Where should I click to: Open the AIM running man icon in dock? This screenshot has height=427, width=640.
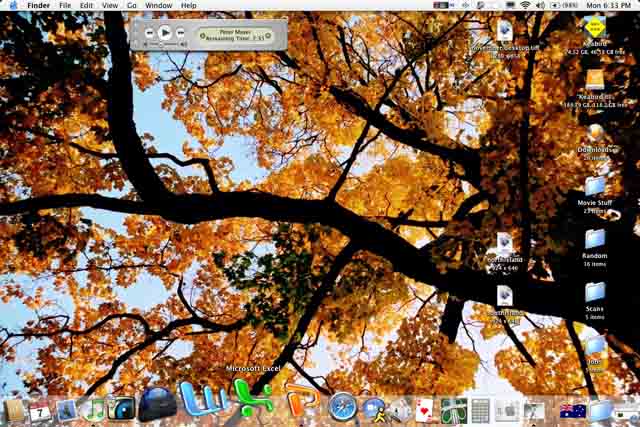tap(373, 410)
